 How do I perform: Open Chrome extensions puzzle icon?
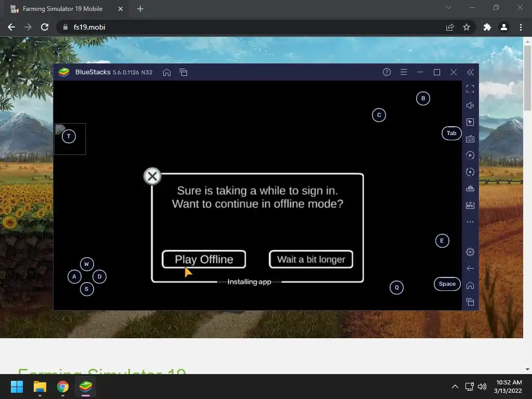487,27
